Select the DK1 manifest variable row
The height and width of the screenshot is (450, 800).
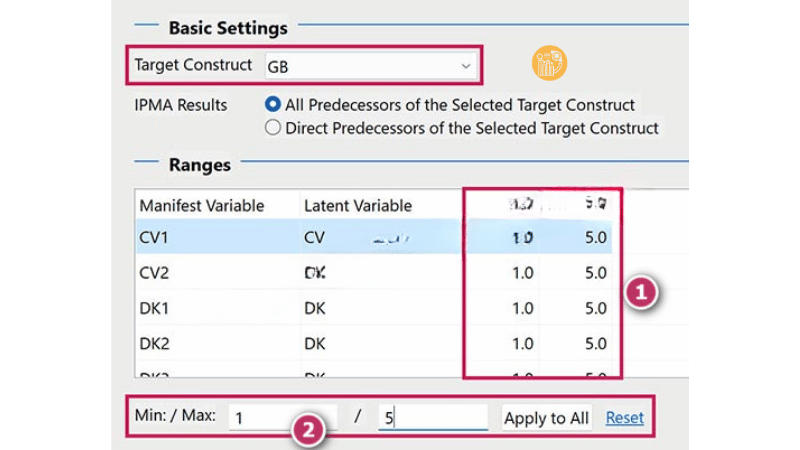(x=155, y=308)
